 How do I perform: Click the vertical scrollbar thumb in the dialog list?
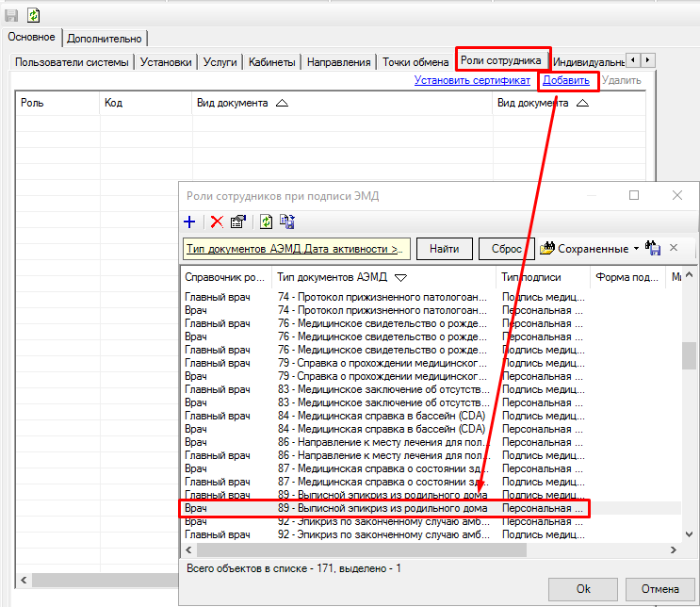690,355
